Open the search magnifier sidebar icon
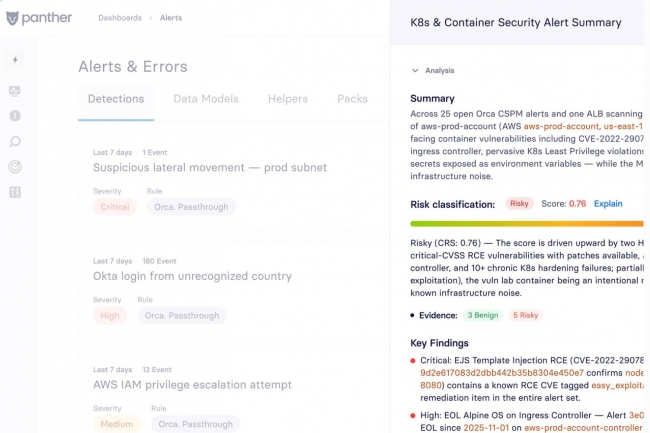 (x=15, y=142)
